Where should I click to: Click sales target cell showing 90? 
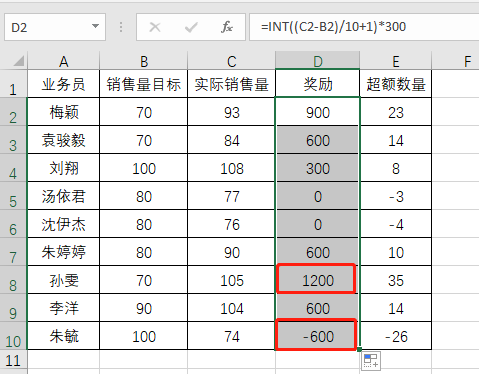[144, 308]
